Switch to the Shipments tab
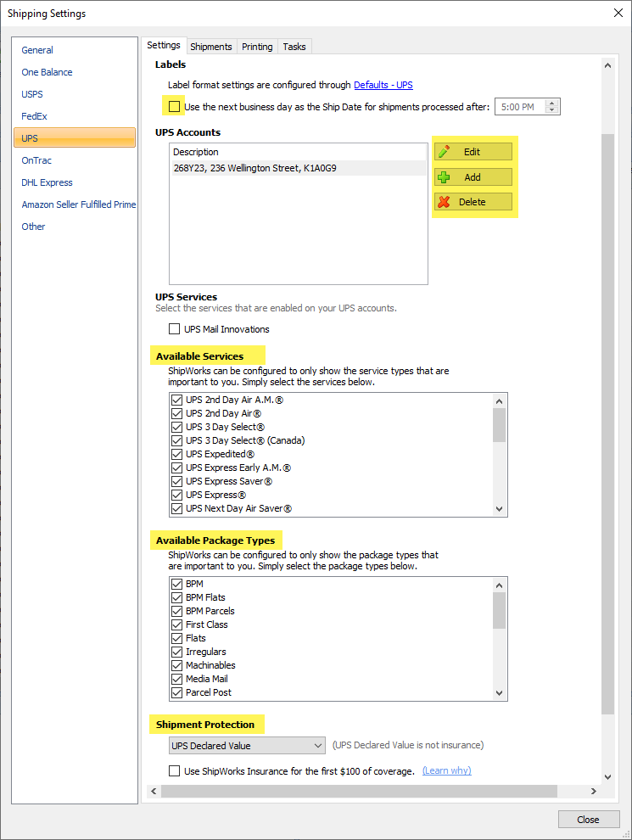632x840 pixels. (211, 47)
